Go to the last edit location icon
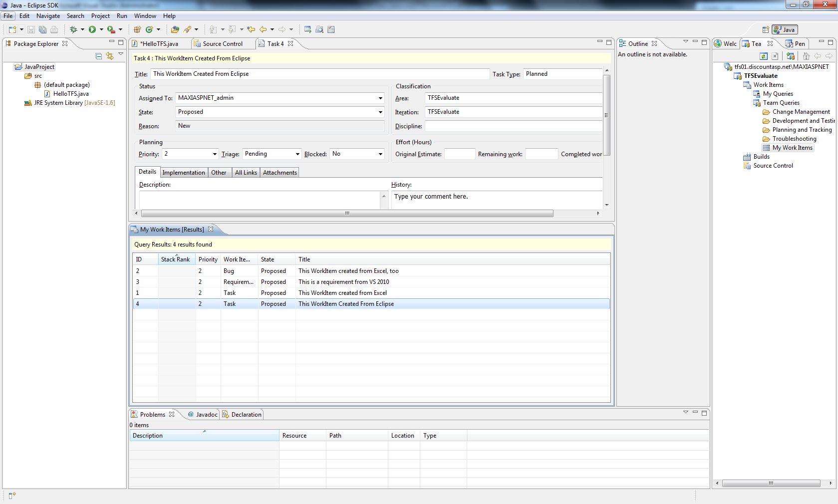Viewport: 838px width, 504px height. (x=251, y=29)
